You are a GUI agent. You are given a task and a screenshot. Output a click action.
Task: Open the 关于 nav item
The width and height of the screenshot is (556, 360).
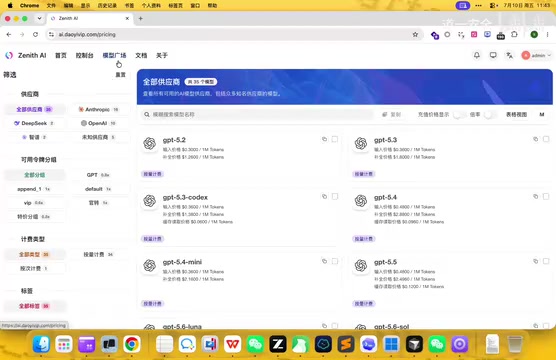tap(162, 55)
